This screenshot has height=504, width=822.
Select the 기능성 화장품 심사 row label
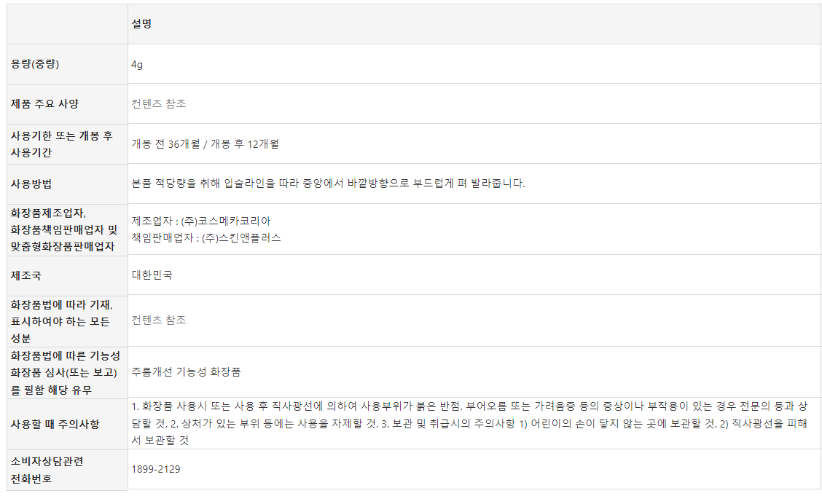coord(65,372)
